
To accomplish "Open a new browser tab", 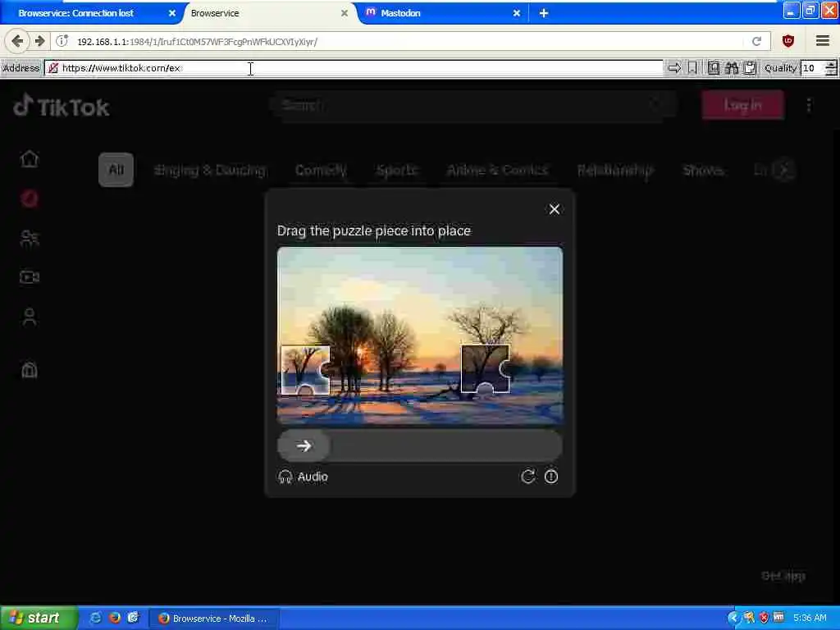I will [x=544, y=13].
